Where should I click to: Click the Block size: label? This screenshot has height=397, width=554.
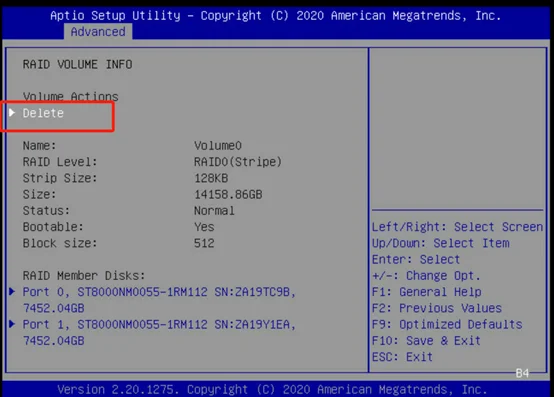(60, 243)
